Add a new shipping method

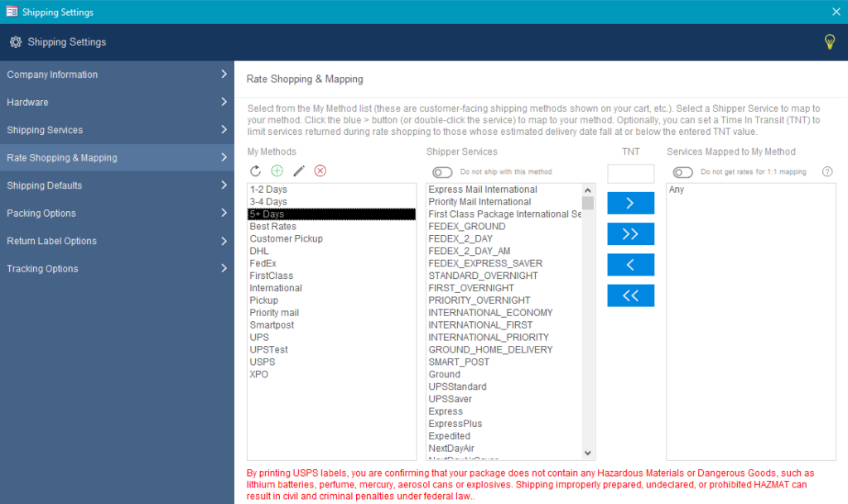pos(277,172)
